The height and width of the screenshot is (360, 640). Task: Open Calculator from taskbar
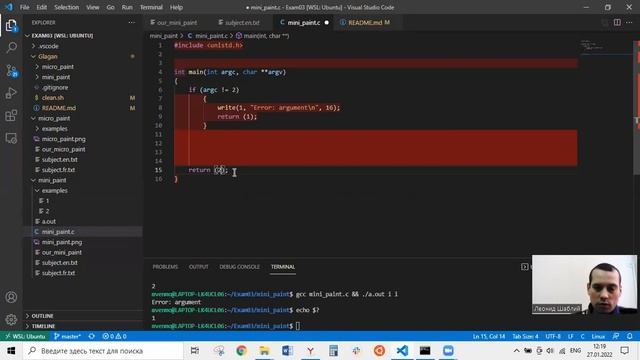point(333,351)
